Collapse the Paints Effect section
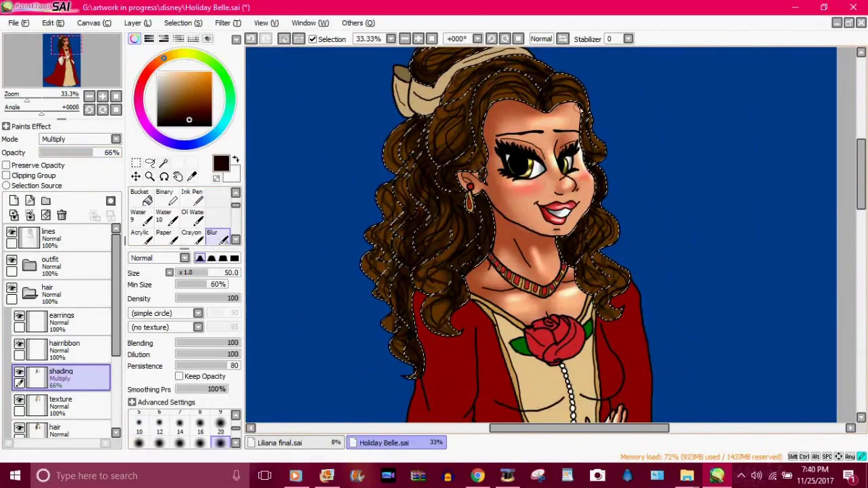 coord(5,126)
